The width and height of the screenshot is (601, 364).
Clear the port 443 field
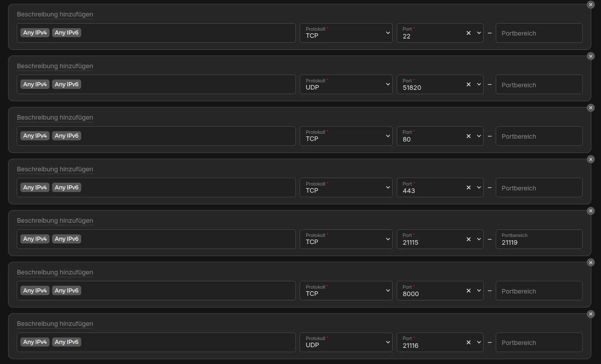click(468, 187)
